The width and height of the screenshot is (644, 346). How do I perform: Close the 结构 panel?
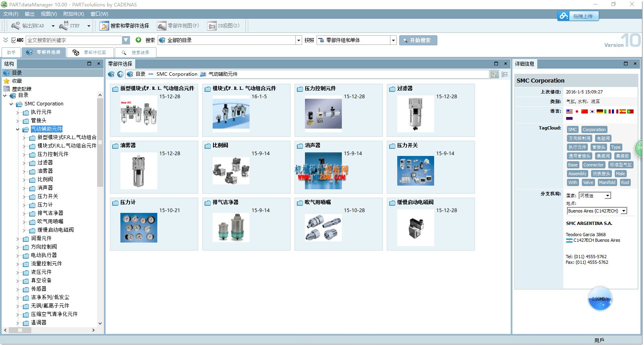(x=99, y=64)
